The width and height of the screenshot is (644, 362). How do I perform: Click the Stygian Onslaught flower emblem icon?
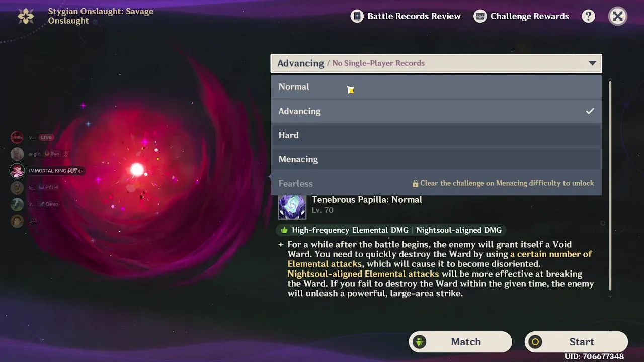coord(26,16)
